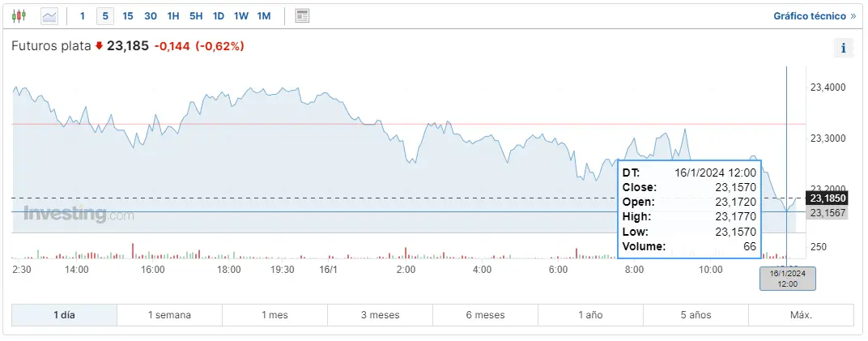Open the Gráfico técnico link
Image resolution: width=868 pixels, height=341 pixels.
814,16
